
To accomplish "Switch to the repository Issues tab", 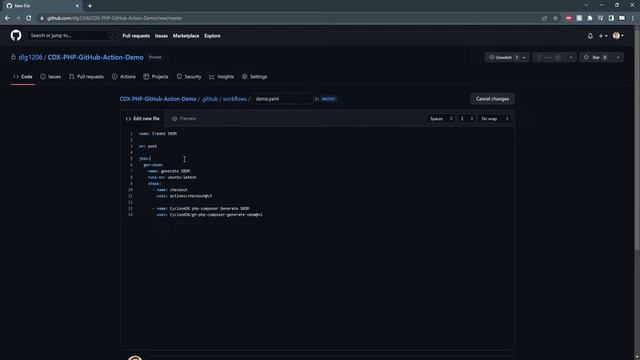I will click(51, 77).
